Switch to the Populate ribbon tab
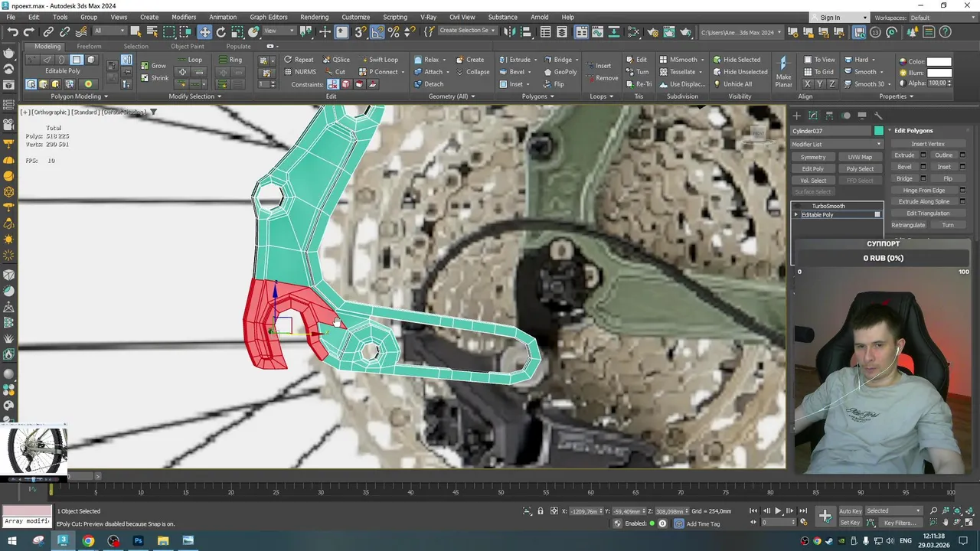The image size is (980, 551). (x=238, y=46)
